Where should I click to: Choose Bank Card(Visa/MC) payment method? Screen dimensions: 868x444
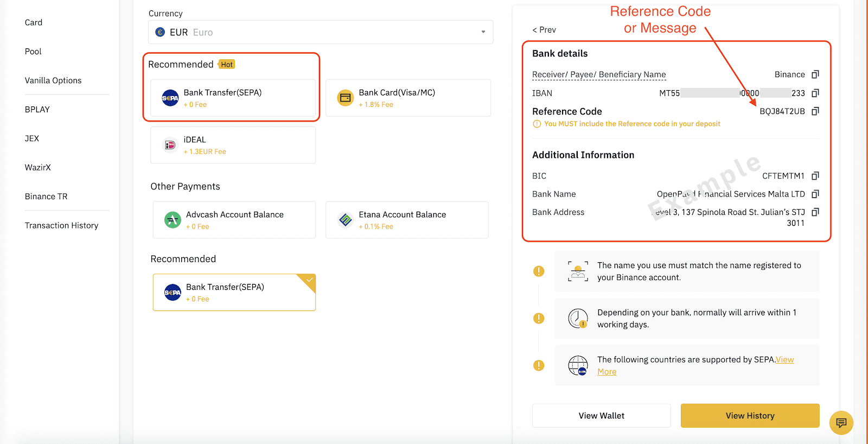tap(408, 98)
